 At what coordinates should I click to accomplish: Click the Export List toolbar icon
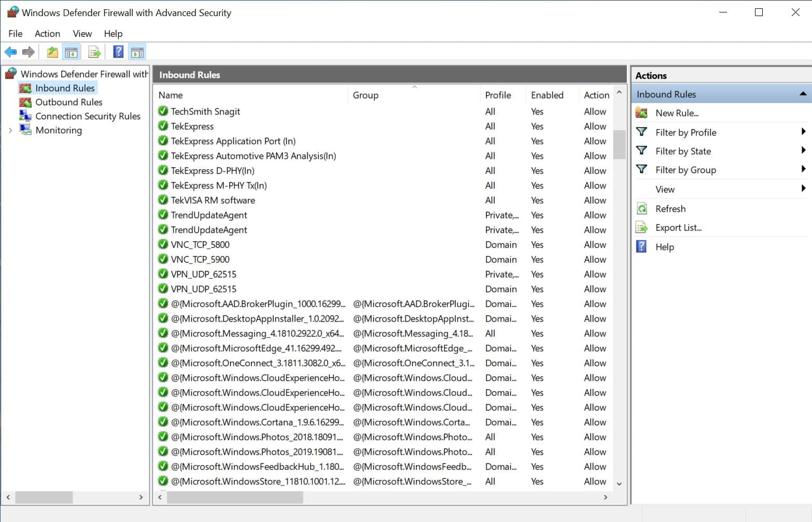(x=94, y=52)
